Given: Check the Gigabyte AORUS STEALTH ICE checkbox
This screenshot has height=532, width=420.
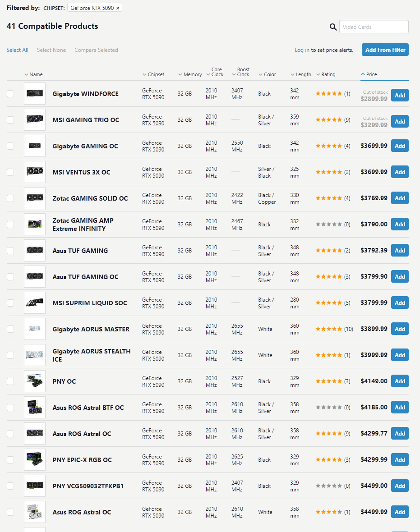Looking at the screenshot, I should click(x=10, y=355).
